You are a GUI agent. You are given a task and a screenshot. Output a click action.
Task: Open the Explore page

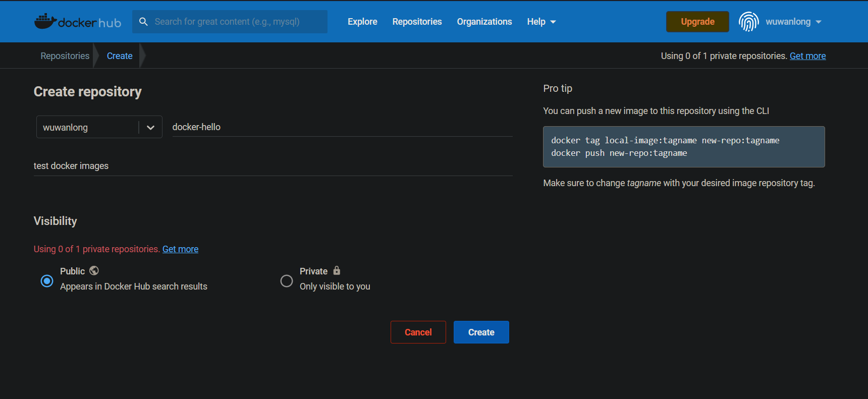(x=362, y=22)
